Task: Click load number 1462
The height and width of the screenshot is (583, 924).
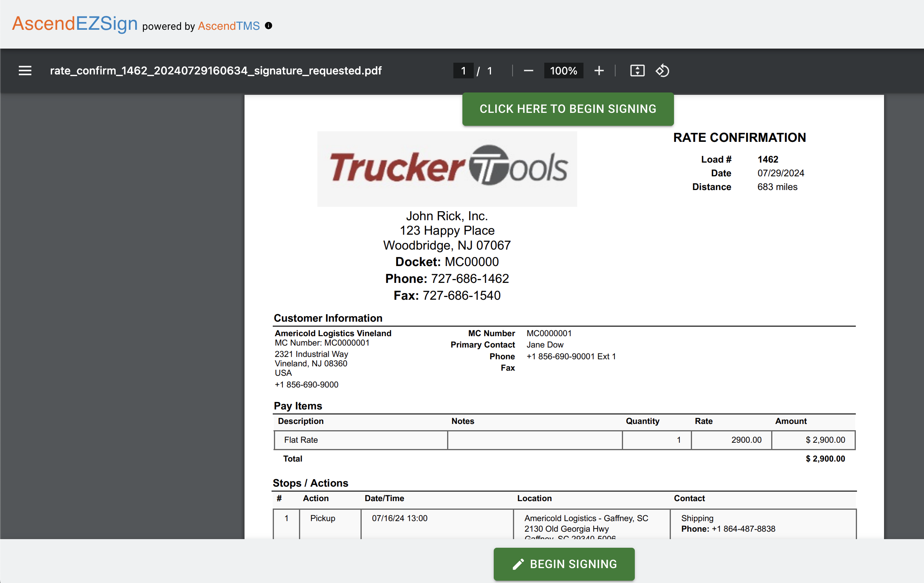Action: 768,159
